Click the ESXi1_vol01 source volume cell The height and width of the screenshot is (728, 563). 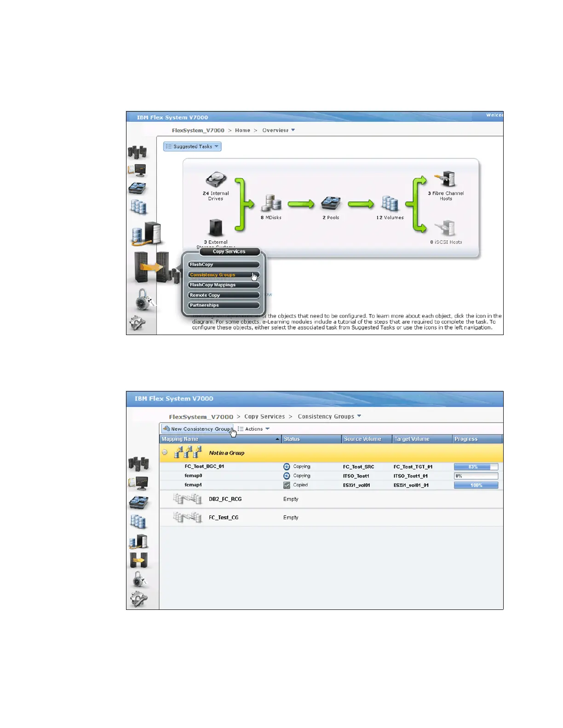[356, 485]
